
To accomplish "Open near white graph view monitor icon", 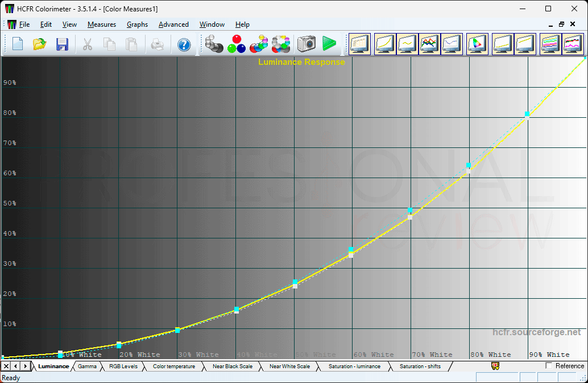I will pos(525,44).
